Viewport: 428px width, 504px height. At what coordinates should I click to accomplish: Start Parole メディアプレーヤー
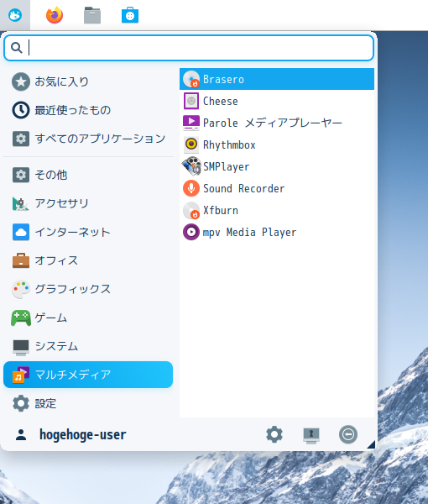tap(277, 123)
